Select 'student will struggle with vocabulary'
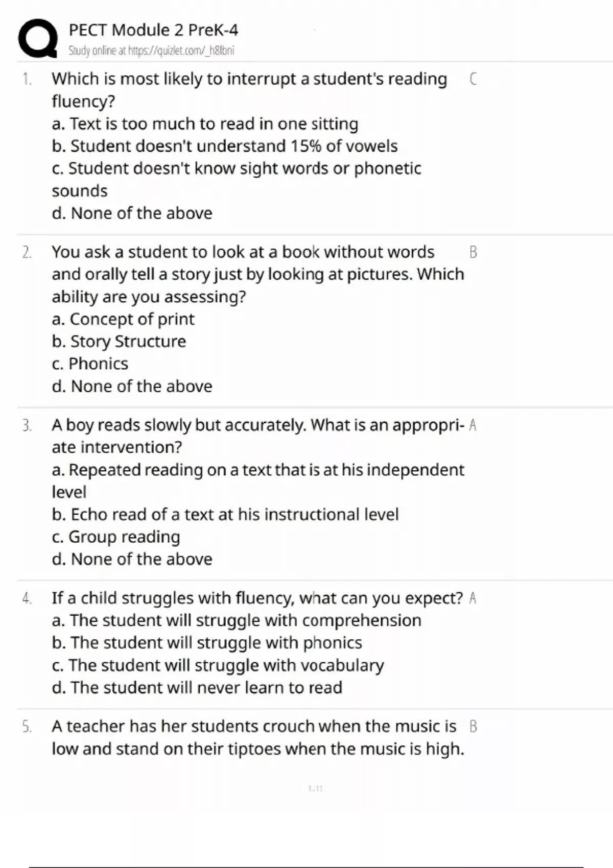The width and height of the screenshot is (613, 868). [x=218, y=665]
